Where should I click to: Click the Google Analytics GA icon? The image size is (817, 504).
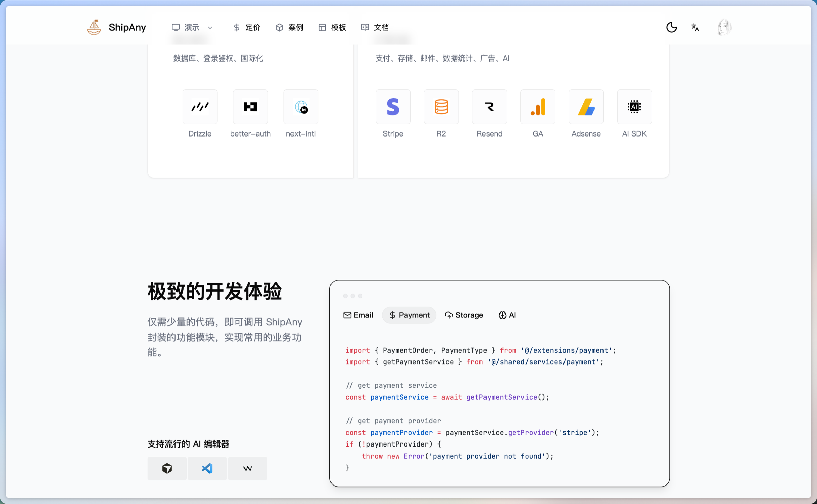pos(538,107)
